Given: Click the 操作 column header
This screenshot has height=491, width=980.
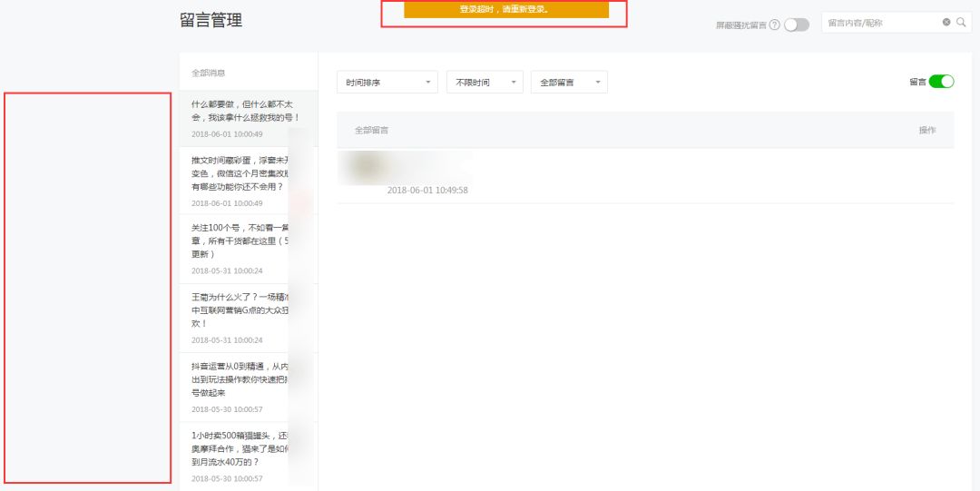Looking at the screenshot, I should [926, 131].
